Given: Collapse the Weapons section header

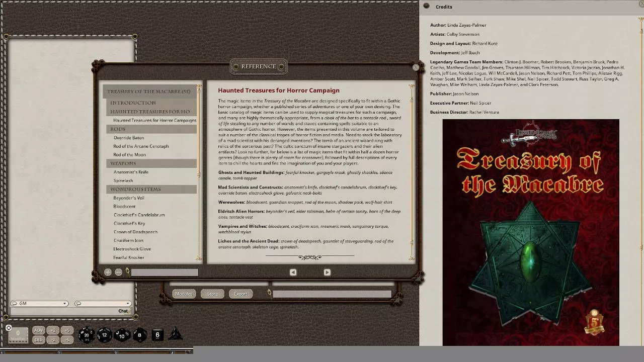Looking at the screenshot, I should 151,163.
